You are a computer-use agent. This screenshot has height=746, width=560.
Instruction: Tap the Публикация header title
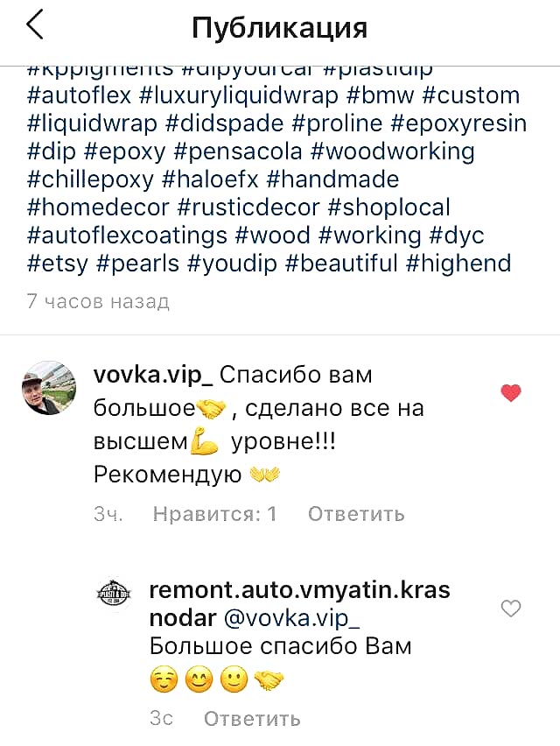coord(280,28)
